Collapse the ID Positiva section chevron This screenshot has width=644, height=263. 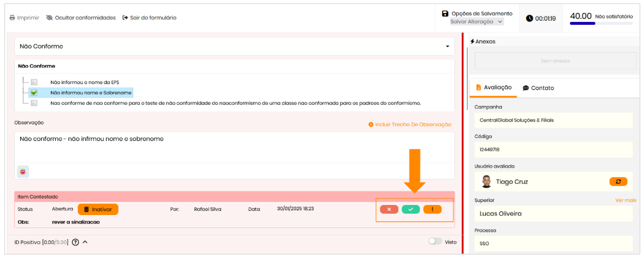pos(85,242)
